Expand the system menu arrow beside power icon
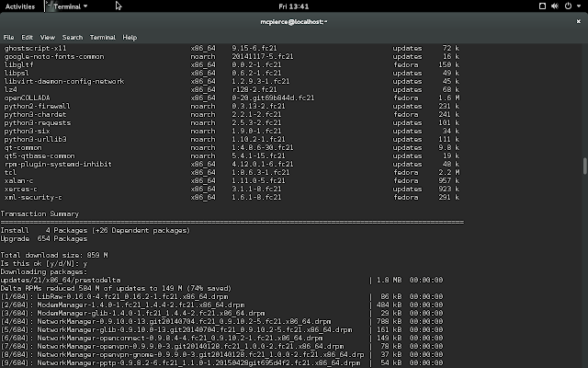588x368 pixels. pos(579,6)
